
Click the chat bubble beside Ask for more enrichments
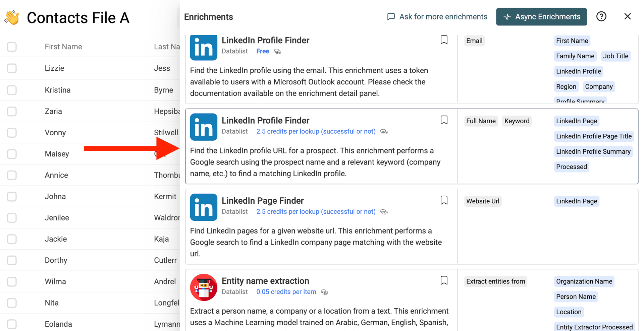[x=391, y=16]
